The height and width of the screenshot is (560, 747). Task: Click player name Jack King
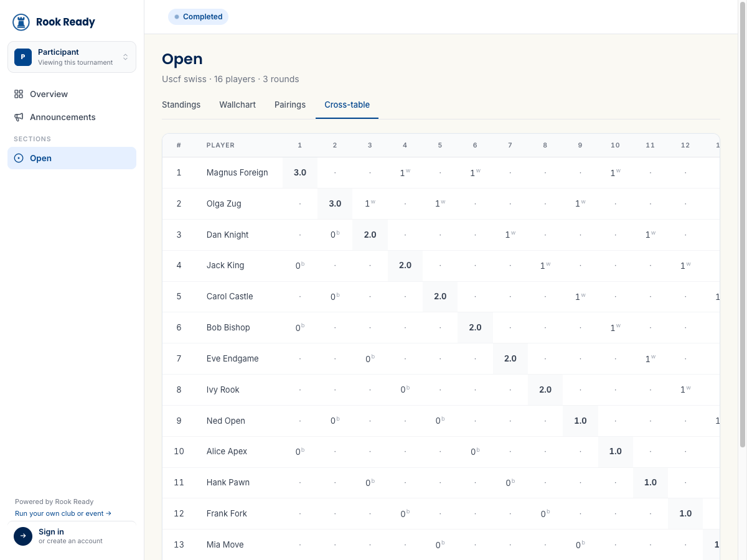225,265
